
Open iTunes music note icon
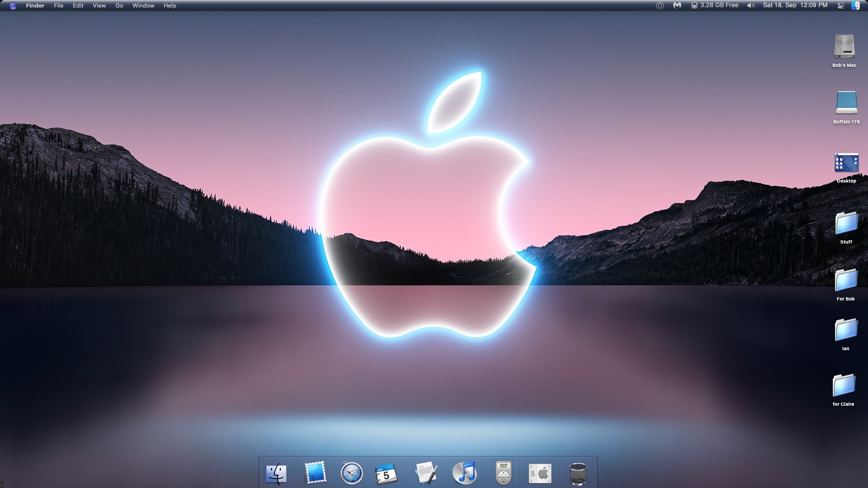(465, 473)
